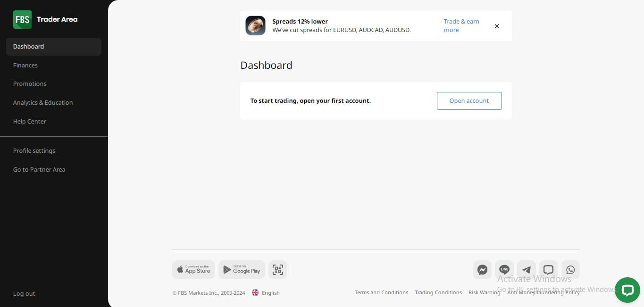Show the QR code for the app

click(277, 269)
